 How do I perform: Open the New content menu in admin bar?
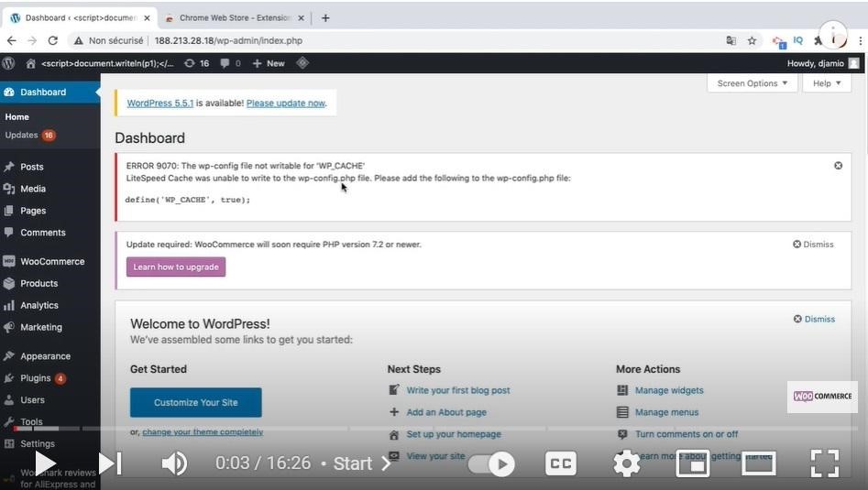click(269, 63)
